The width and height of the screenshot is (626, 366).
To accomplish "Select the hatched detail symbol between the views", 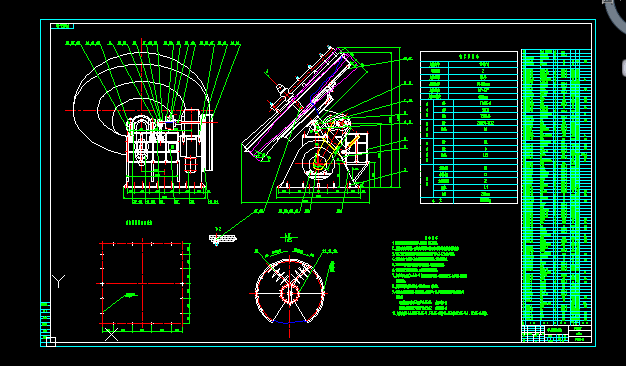I will [222, 238].
